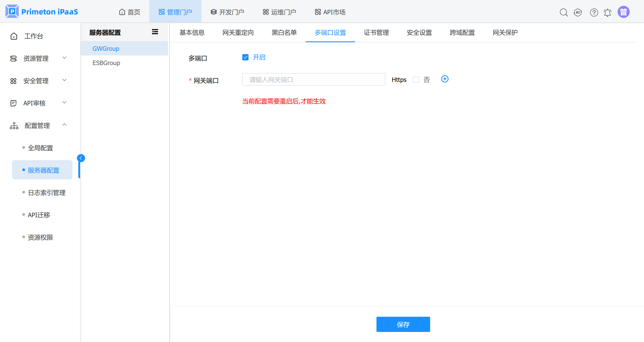
Task: Collapse server list with the menu fold icon
Action: pyautogui.click(x=155, y=32)
